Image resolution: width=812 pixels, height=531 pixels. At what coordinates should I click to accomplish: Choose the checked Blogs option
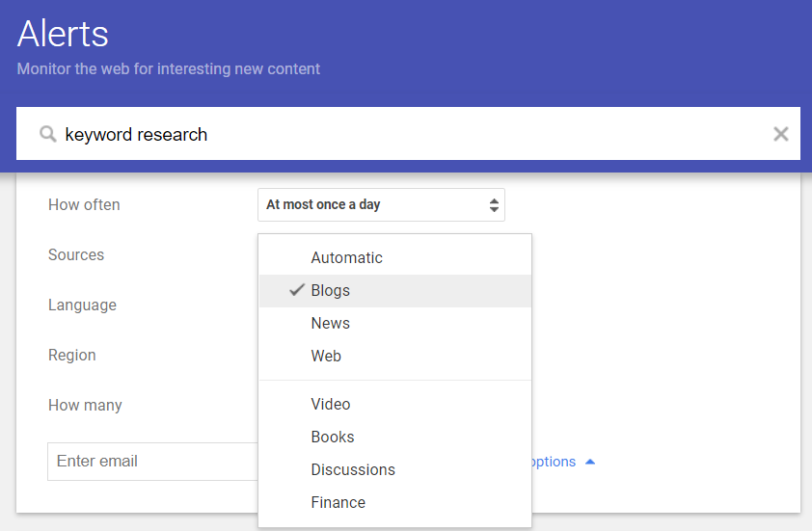(x=395, y=290)
